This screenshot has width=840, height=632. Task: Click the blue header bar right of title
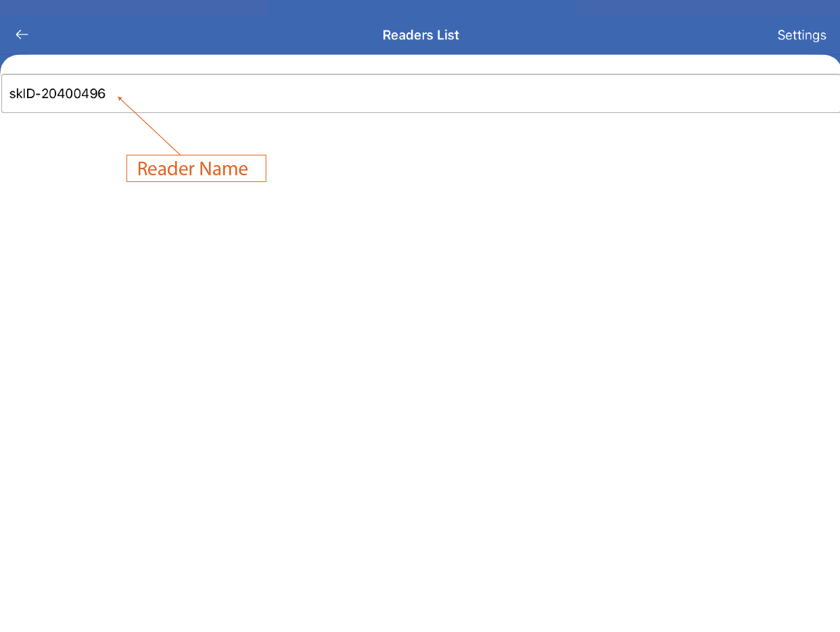pyautogui.click(x=609, y=35)
